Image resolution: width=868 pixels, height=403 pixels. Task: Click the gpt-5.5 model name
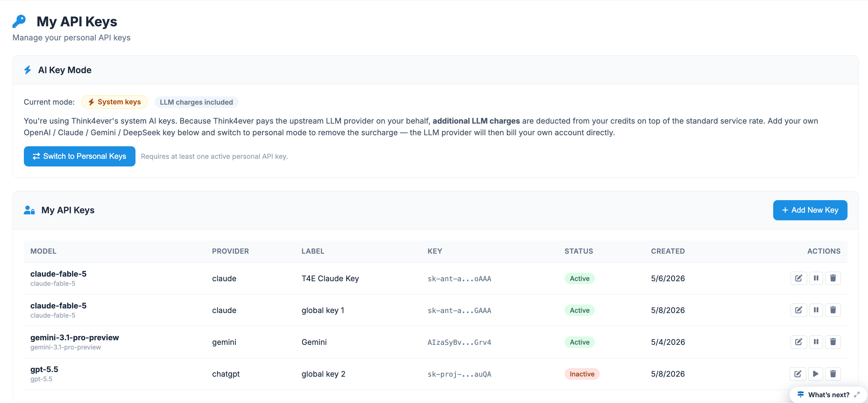click(x=44, y=369)
